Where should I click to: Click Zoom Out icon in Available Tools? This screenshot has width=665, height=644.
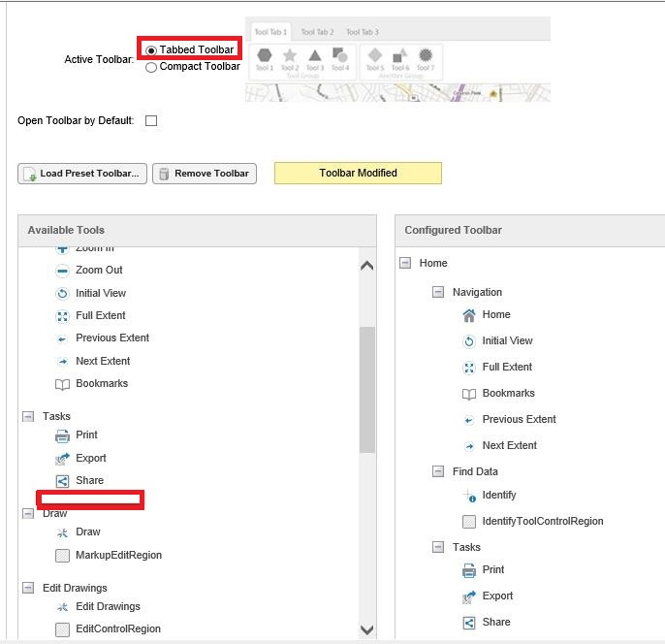pyautogui.click(x=62, y=271)
